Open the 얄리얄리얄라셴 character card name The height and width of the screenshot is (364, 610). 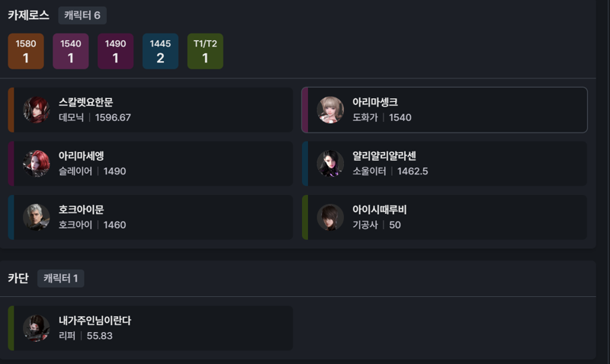(x=384, y=156)
